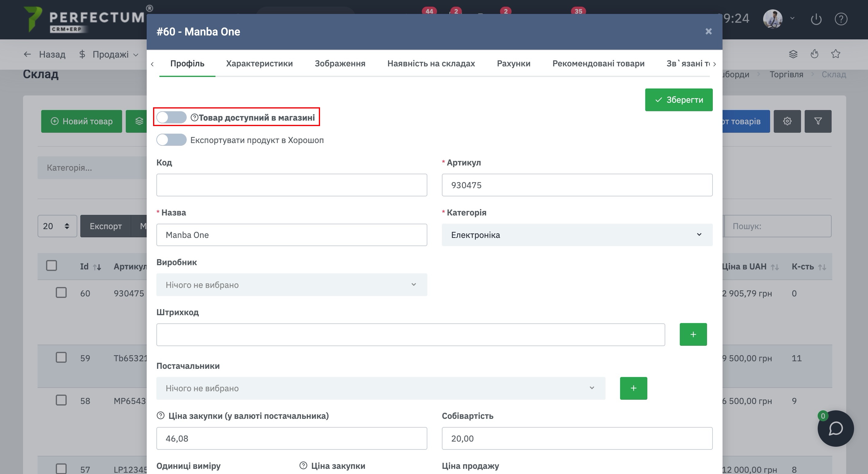Viewport: 868px width, 474px height.
Task: Check the row checkbox for Id 60
Action: (61, 292)
